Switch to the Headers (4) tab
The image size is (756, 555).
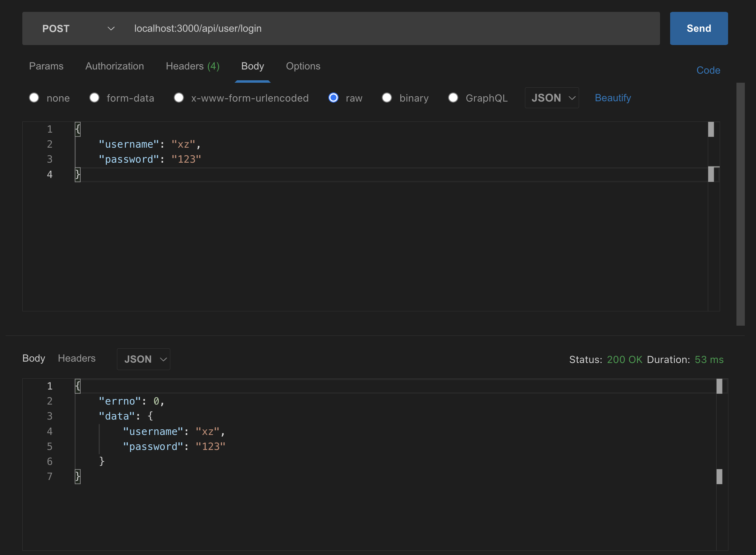click(192, 66)
